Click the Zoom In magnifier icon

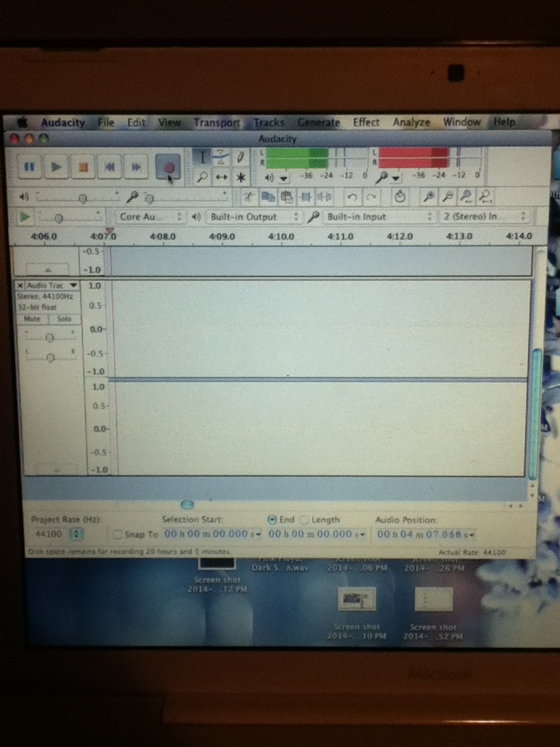[x=429, y=196]
